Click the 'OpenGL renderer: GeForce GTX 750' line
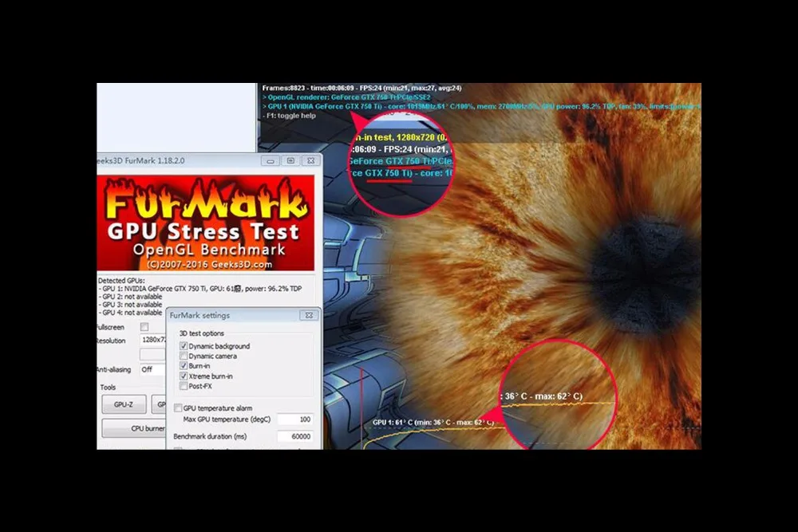Screen dimensions: 798x532 (346, 97)
